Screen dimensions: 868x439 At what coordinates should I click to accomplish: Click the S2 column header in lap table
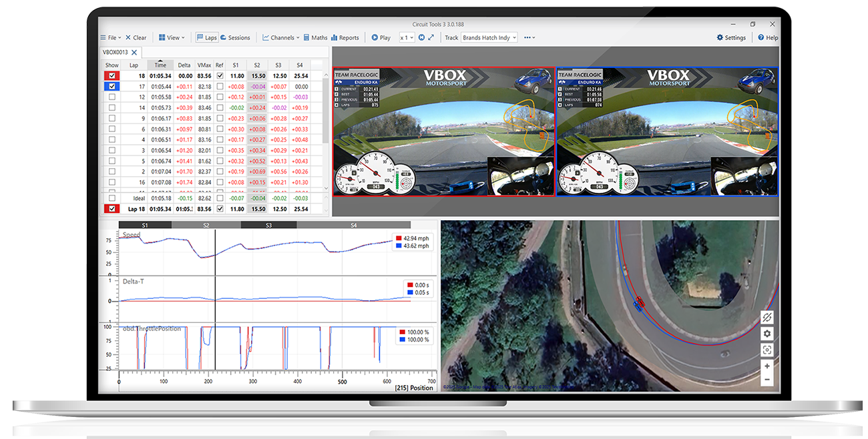tap(257, 65)
